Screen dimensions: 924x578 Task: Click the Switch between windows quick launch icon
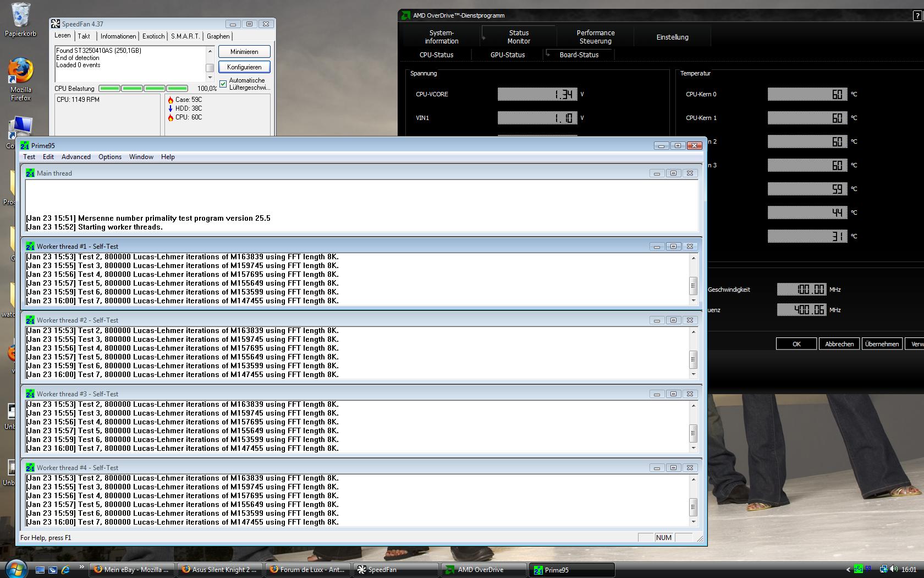click(x=53, y=570)
